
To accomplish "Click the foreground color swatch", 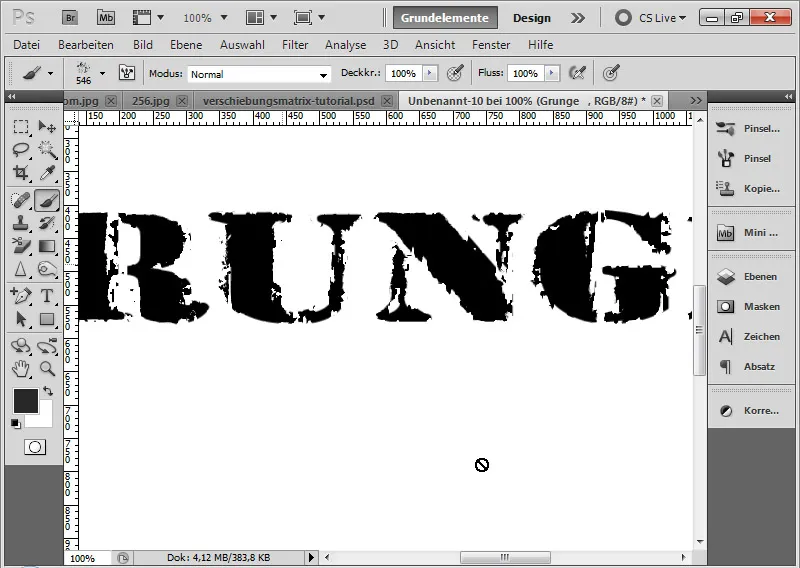I will [26, 401].
